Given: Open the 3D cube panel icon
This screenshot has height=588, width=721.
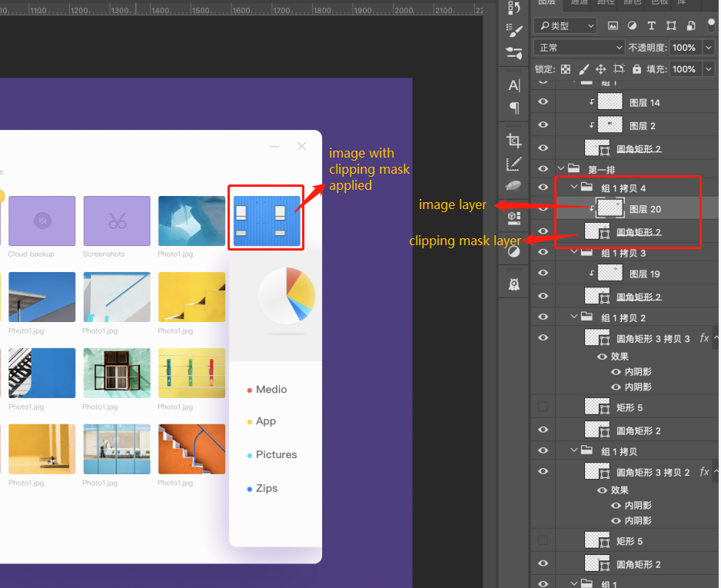Looking at the screenshot, I should pyautogui.click(x=513, y=218).
